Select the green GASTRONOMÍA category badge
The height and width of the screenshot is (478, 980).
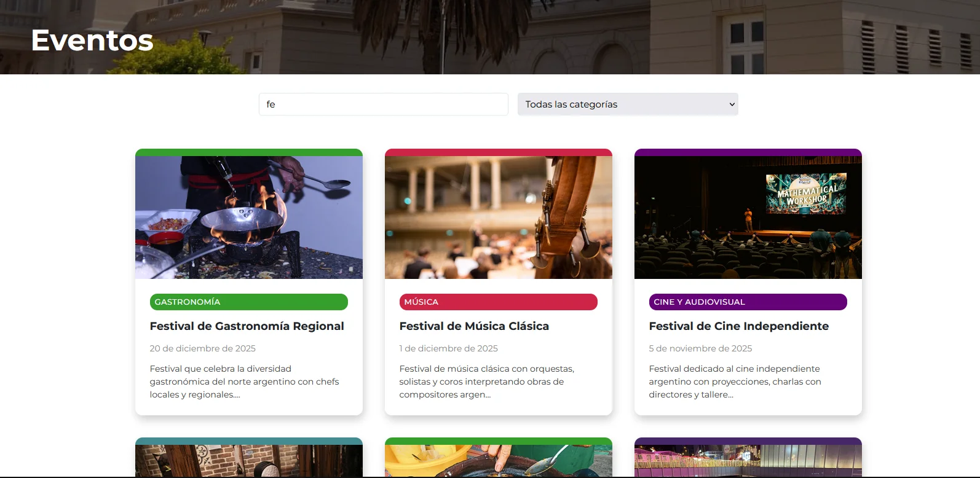coord(248,302)
